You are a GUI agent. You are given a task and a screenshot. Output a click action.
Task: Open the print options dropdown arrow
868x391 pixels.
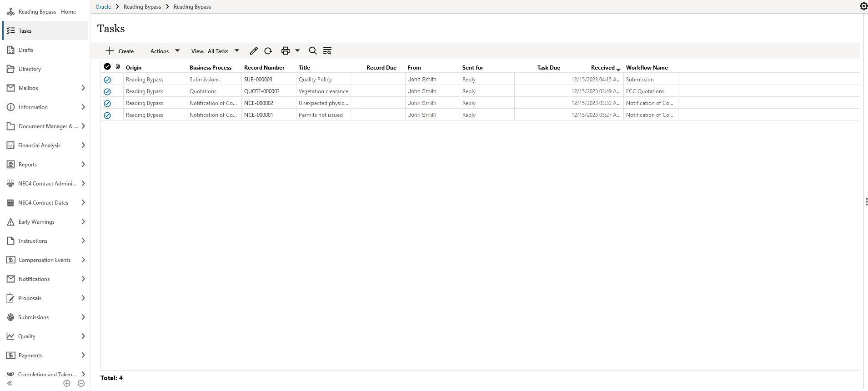(297, 51)
